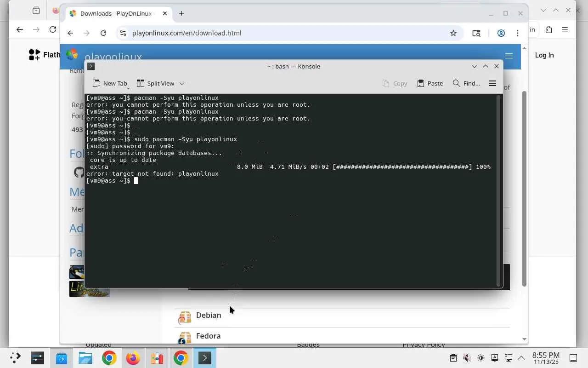The width and height of the screenshot is (588, 368).
Task: Reload the Flathub page in Firefox
Action: 53,29
